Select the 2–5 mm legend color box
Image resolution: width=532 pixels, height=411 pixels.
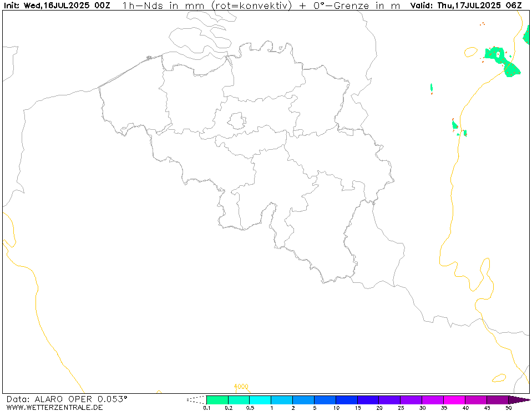(303, 400)
